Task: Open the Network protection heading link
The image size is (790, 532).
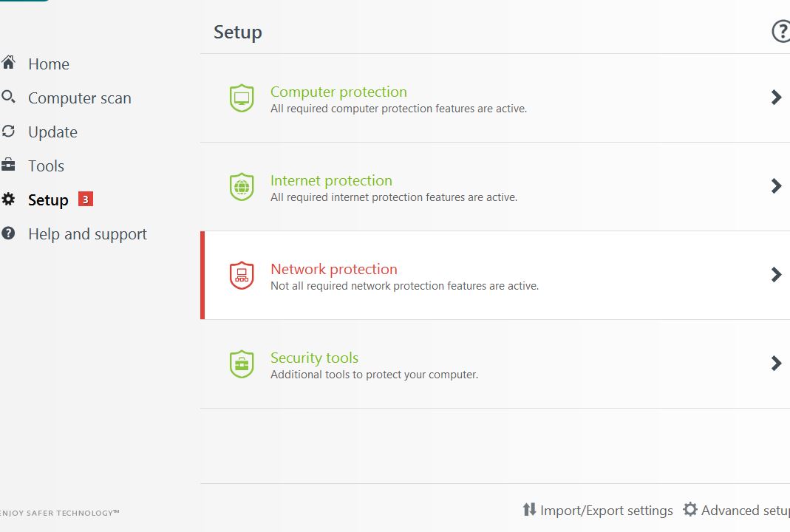Action: 333,269
